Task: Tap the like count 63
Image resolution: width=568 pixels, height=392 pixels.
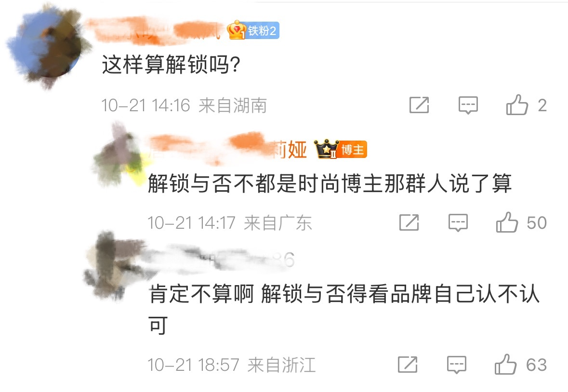Action: point(537,365)
